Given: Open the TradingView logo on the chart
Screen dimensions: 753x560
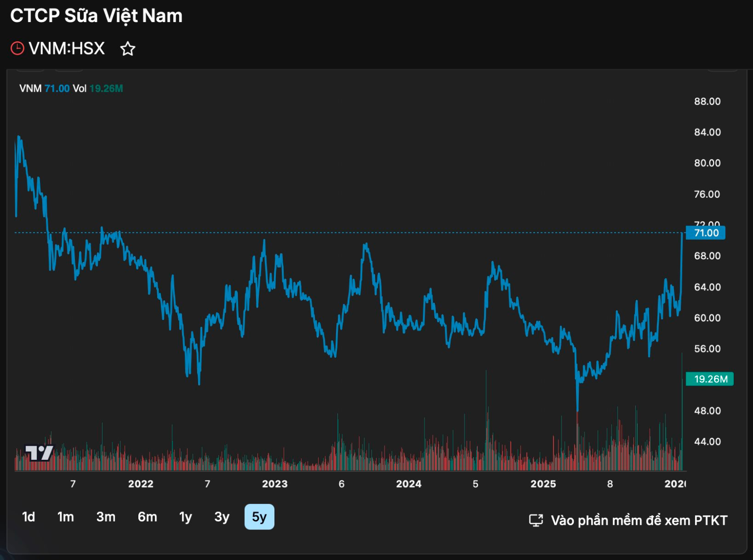Looking at the screenshot, I should pos(39,453).
